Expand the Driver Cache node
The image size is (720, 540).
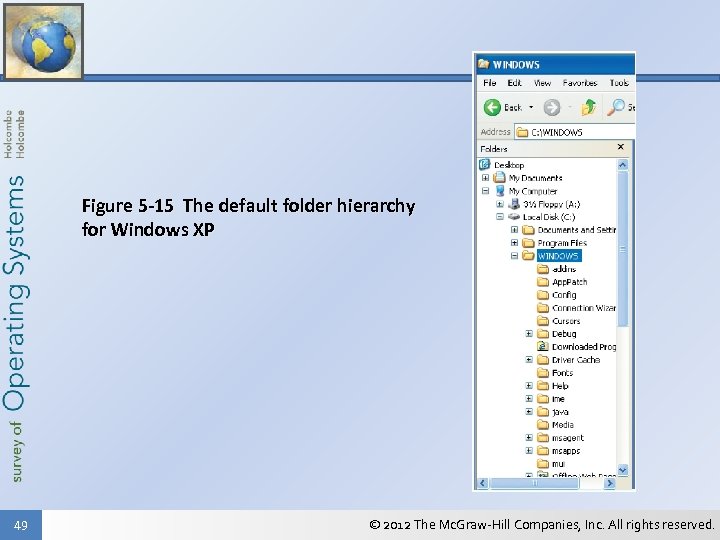[529, 360]
